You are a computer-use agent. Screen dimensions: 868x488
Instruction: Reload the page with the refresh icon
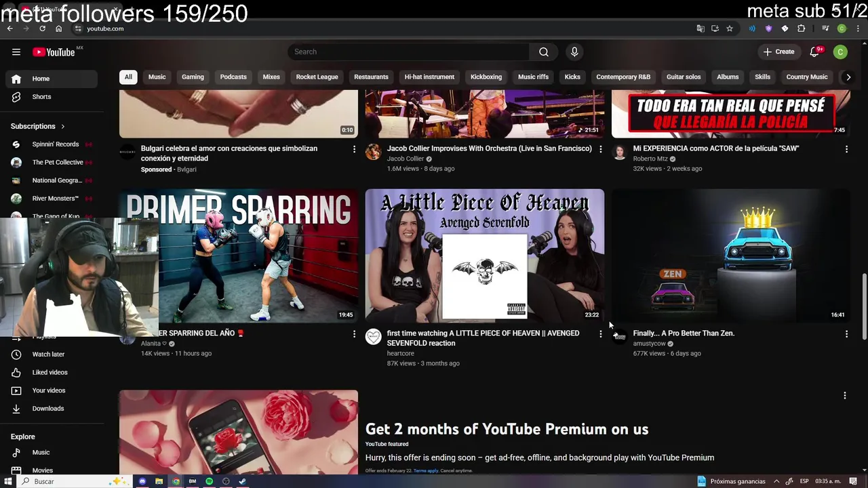tap(42, 28)
